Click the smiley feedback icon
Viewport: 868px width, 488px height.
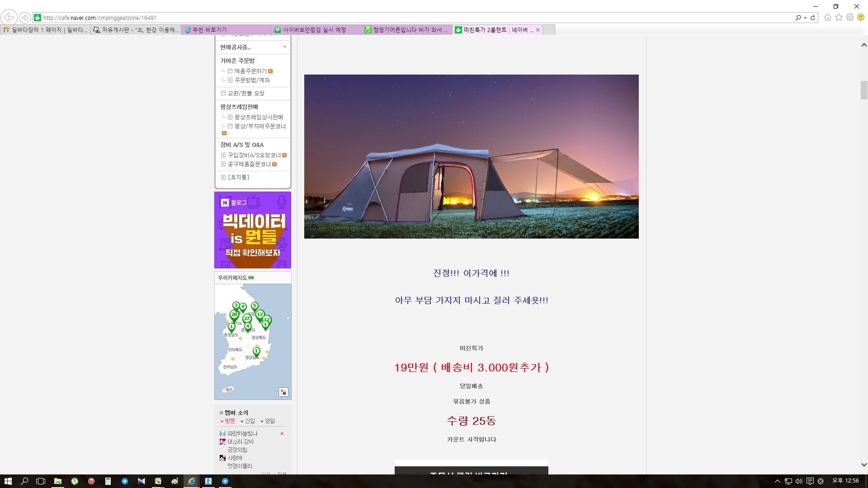(x=861, y=18)
